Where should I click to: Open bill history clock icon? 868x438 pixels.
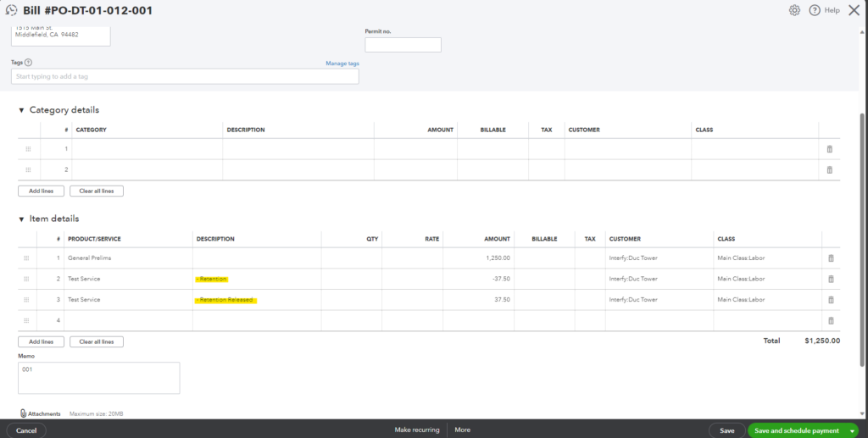point(12,10)
